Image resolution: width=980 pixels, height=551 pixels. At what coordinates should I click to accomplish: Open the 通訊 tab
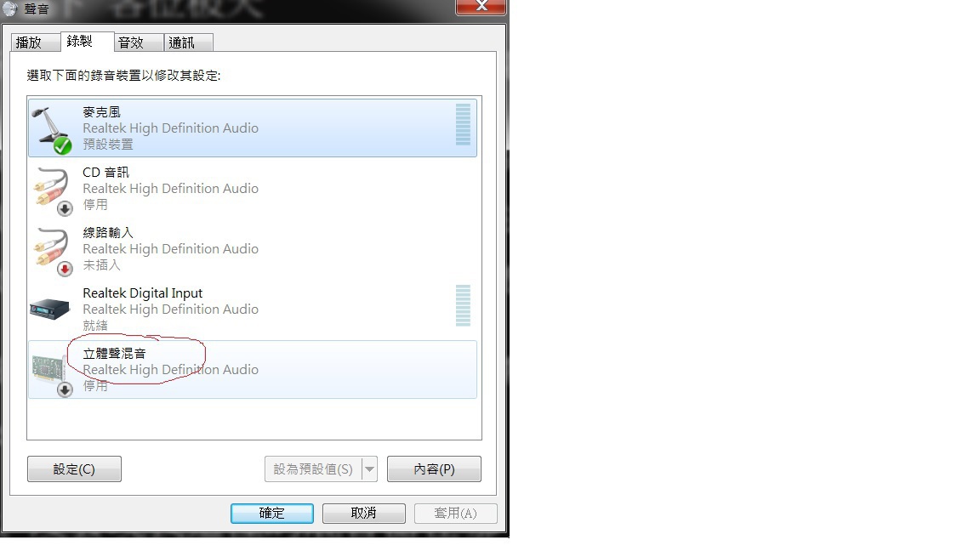tap(188, 43)
